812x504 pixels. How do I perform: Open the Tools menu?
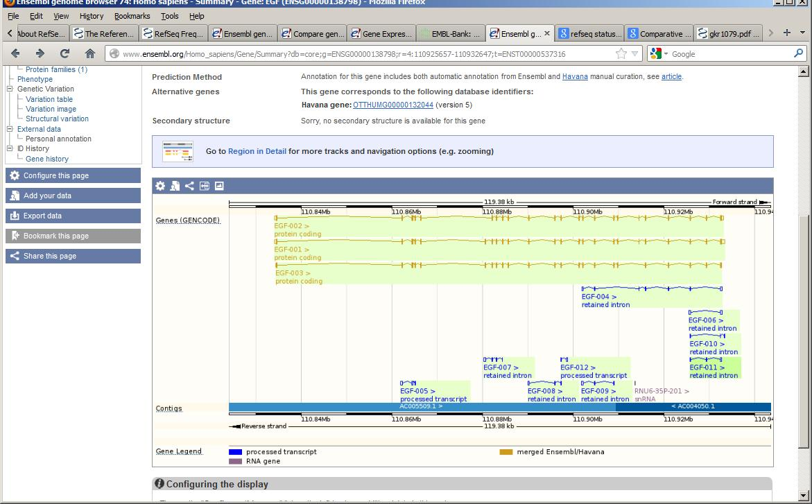[169, 16]
